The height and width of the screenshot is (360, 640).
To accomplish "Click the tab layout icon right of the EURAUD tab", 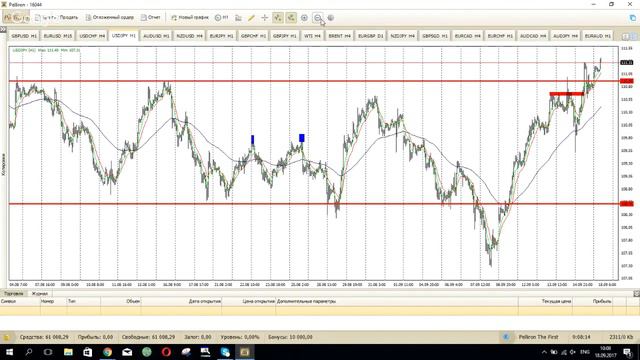I will (626, 36).
